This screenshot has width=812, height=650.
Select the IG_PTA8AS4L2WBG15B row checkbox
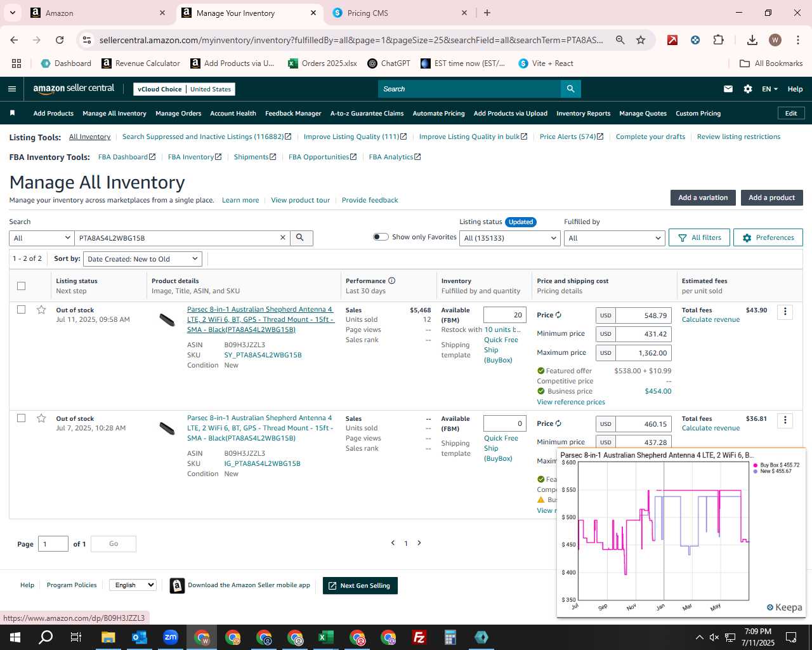(x=21, y=418)
